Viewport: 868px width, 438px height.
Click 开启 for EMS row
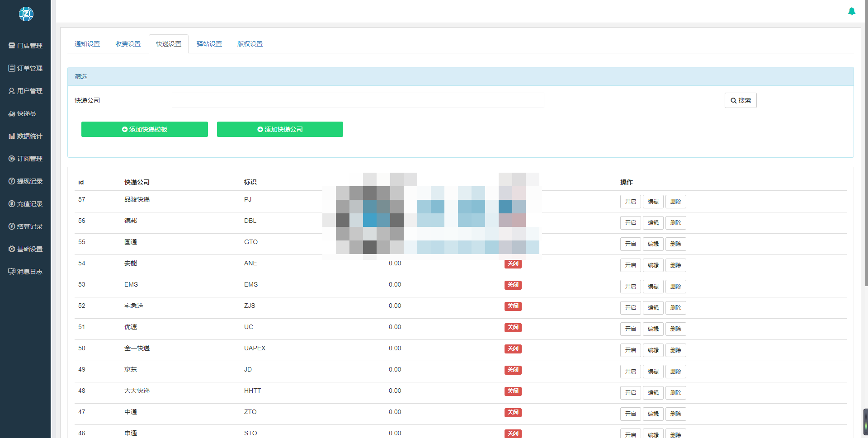click(630, 287)
